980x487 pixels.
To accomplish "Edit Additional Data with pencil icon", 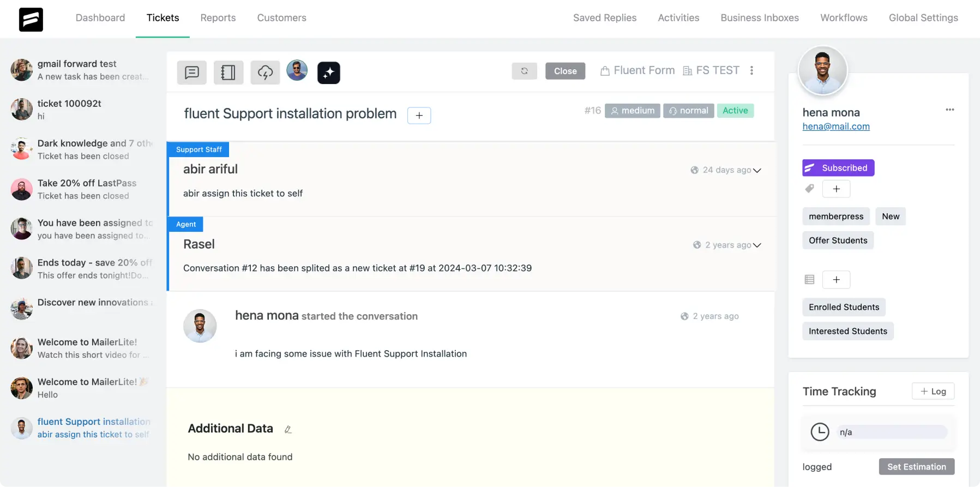I will [288, 430].
